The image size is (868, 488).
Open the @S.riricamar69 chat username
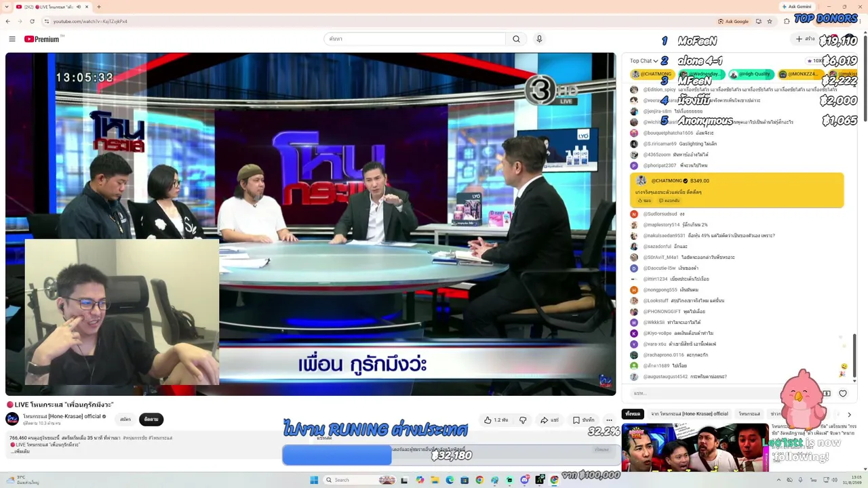coord(660,144)
